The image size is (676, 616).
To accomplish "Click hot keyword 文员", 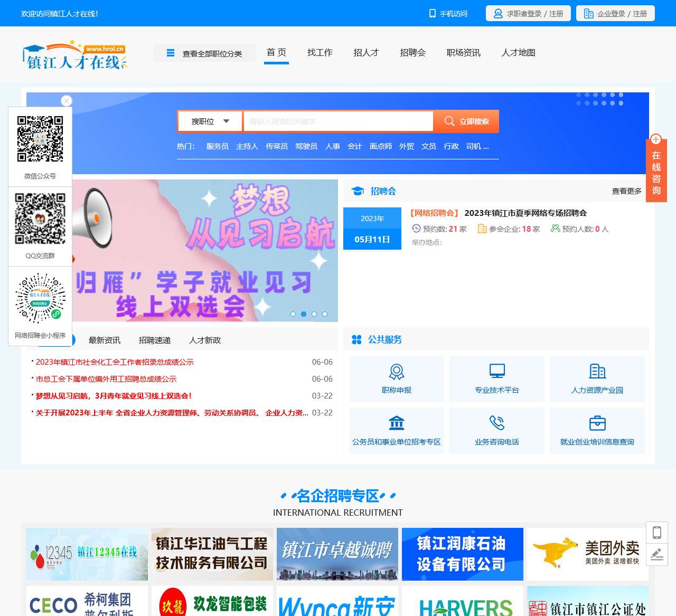I will [429, 146].
